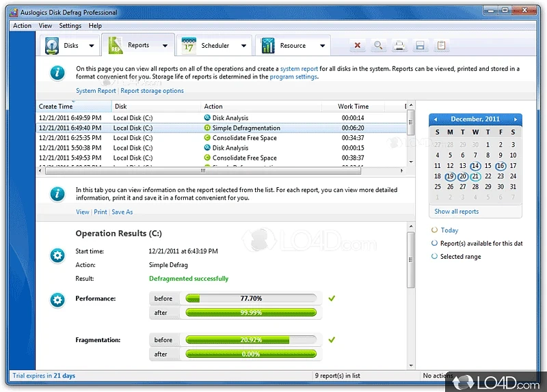Click the gear icon beside Start time

[x=58, y=256]
